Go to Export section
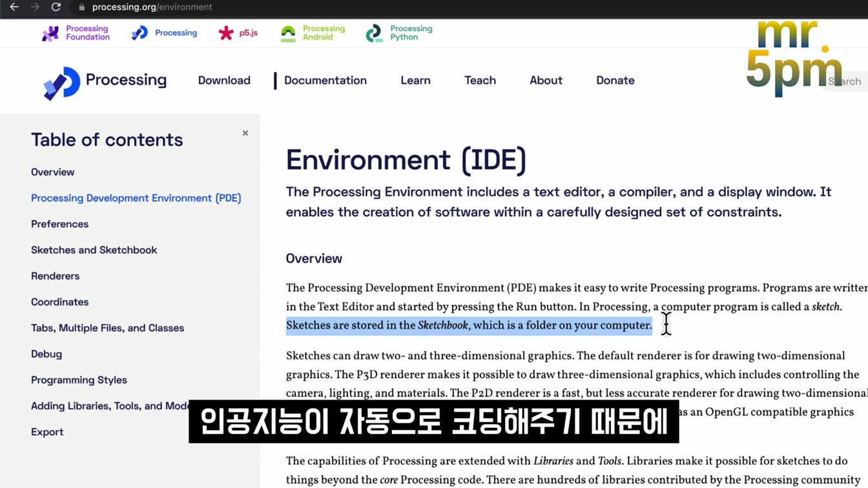The width and height of the screenshot is (868, 488). 47,432
